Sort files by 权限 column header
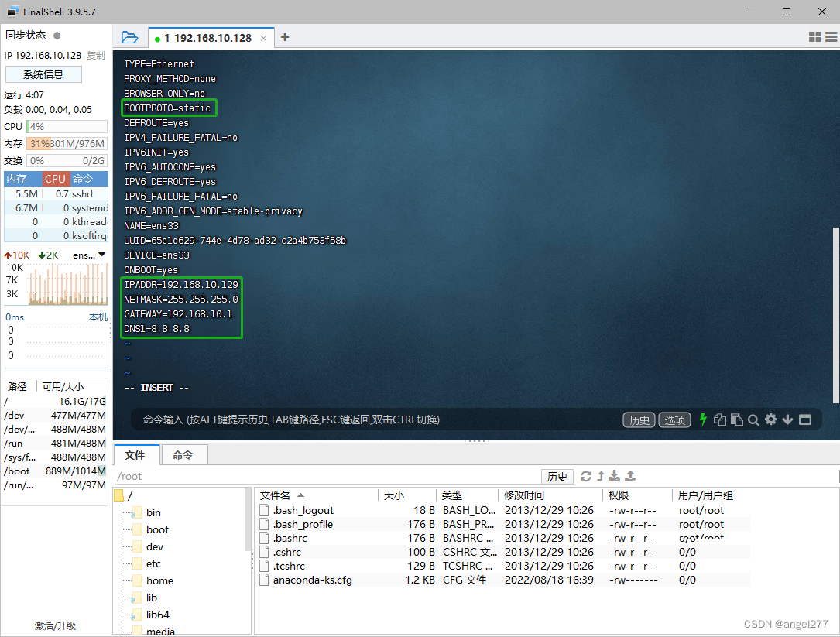This screenshot has width=840, height=637. (637, 495)
